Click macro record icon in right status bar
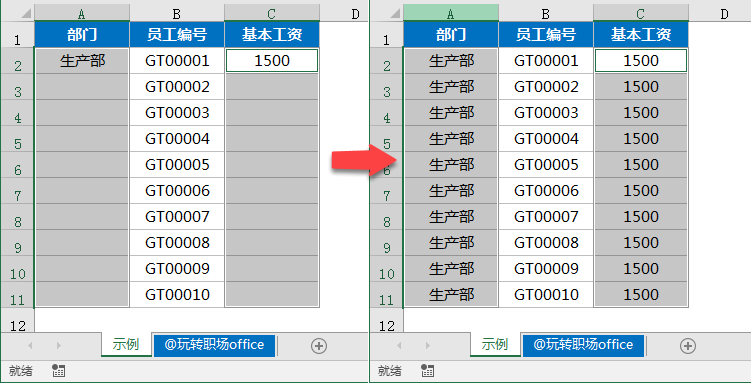 [x=427, y=370]
